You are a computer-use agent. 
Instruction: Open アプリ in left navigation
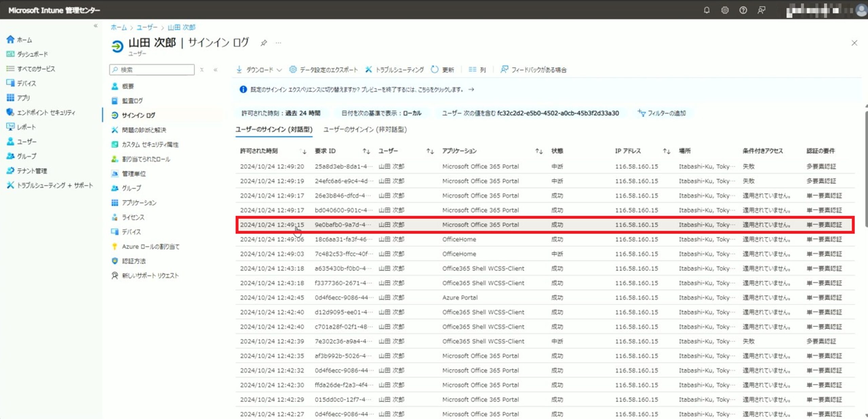(x=18, y=98)
